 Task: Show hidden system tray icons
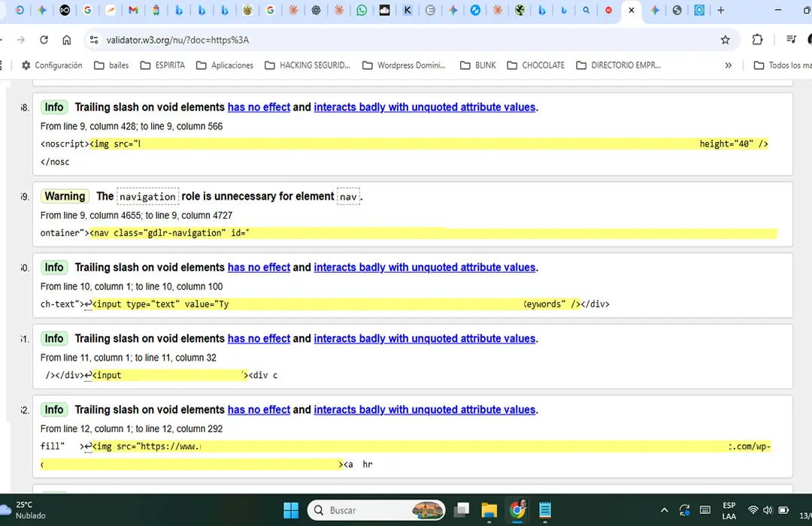pos(664,510)
